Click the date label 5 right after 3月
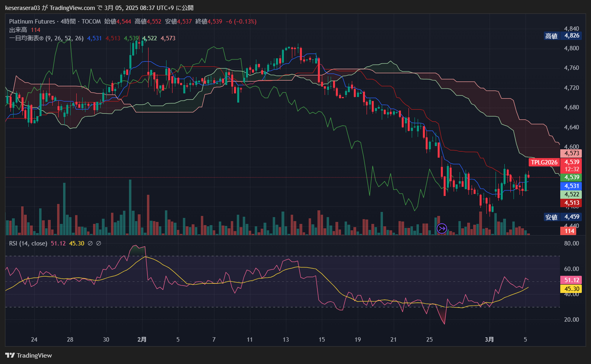Image resolution: width=591 pixels, height=364 pixels. point(526,340)
